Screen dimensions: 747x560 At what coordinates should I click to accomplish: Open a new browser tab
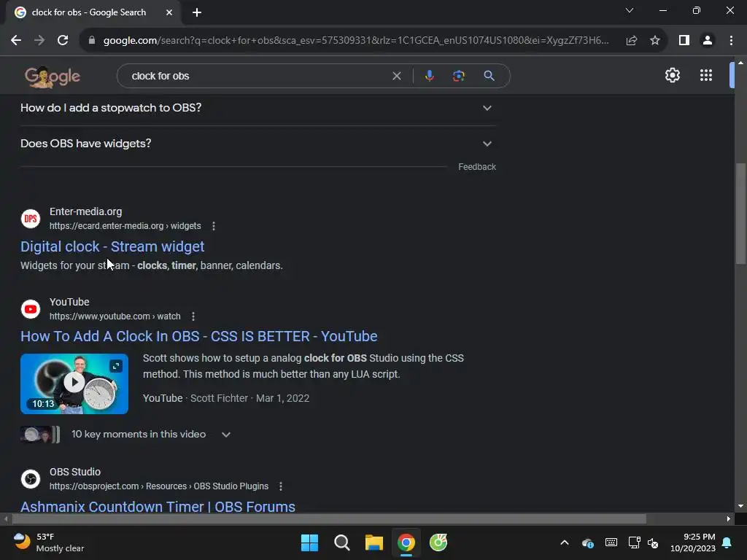tap(197, 12)
